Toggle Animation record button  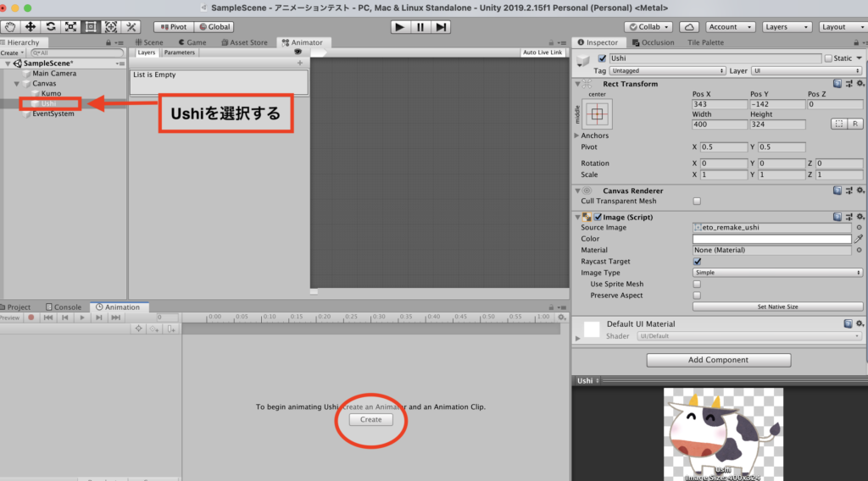(31, 318)
